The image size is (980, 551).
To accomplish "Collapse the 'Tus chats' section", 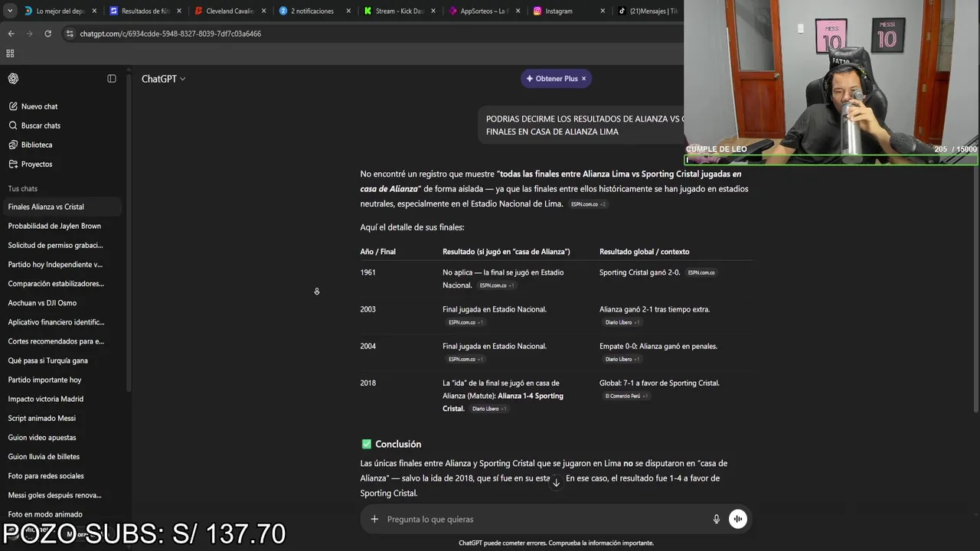I will (x=22, y=188).
